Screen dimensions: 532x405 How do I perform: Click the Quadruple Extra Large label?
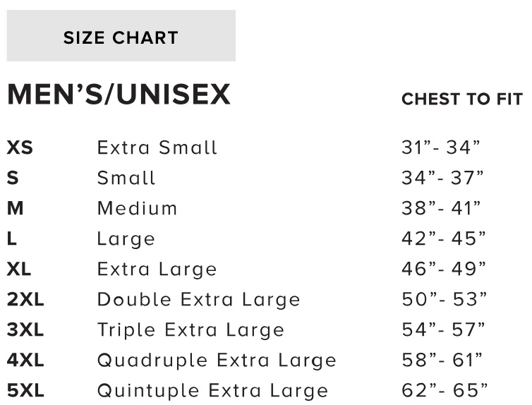(217, 361)
